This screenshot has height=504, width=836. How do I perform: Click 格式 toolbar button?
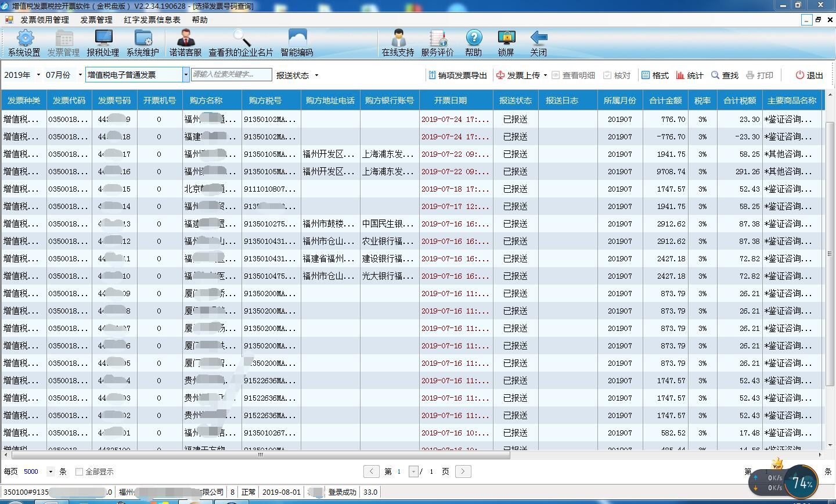[655, 75]
